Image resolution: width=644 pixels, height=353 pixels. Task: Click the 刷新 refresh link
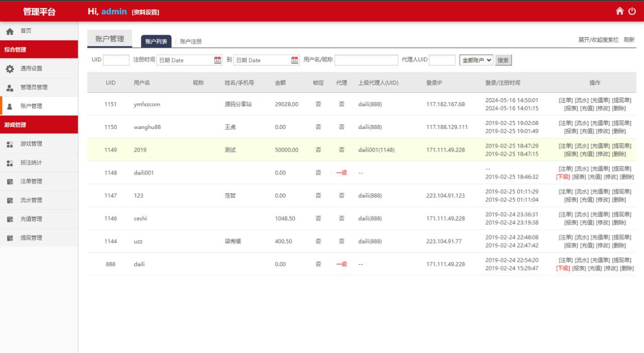(x=629, y=40)
